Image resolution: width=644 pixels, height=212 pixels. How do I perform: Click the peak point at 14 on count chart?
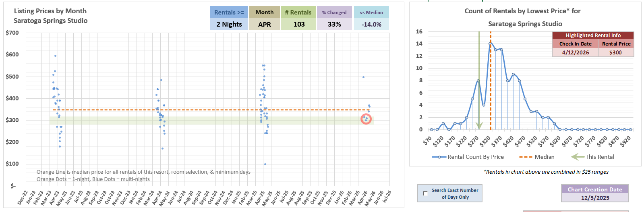(490, 44)
